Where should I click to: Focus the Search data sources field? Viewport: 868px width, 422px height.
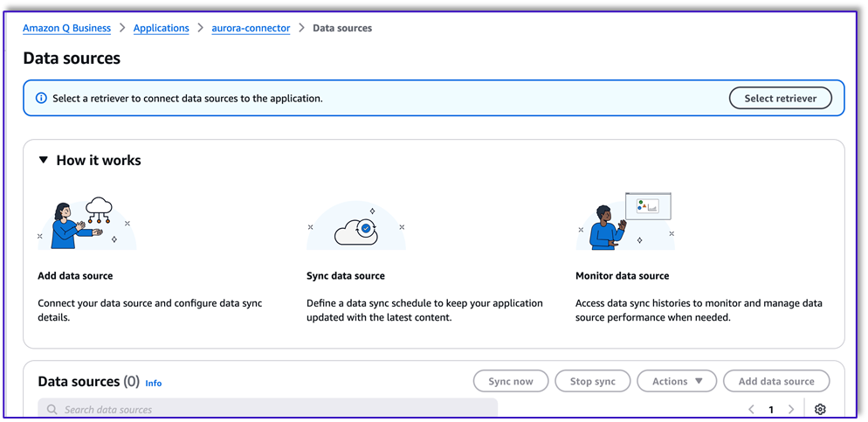coord(267,409)
